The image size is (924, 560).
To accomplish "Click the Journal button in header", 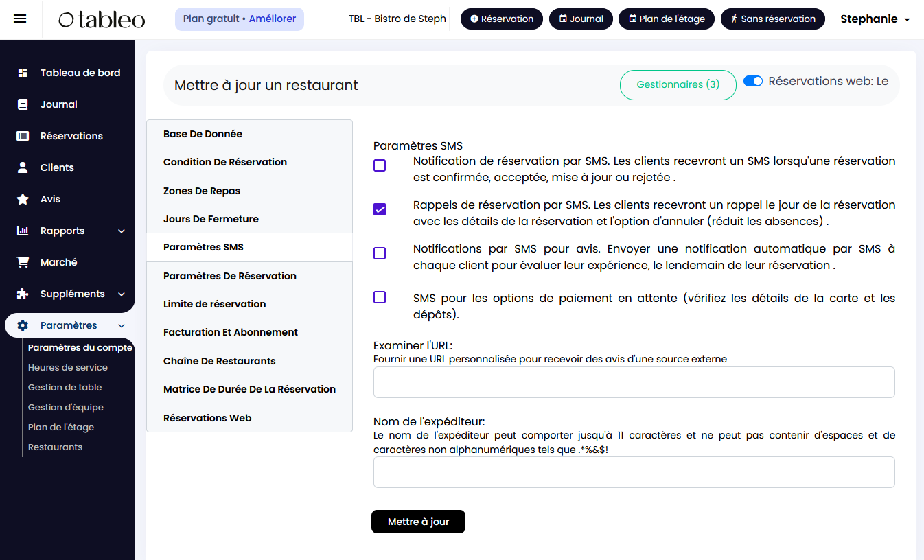I will pyautogui.click(x=581, y=19).
